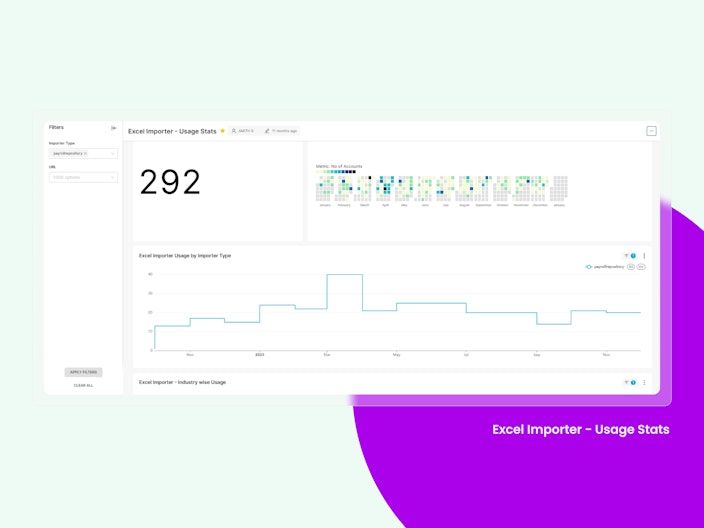Toggle the payrollrepository legend series
This screenshot has height=528, width=704.
click(605, 267)
